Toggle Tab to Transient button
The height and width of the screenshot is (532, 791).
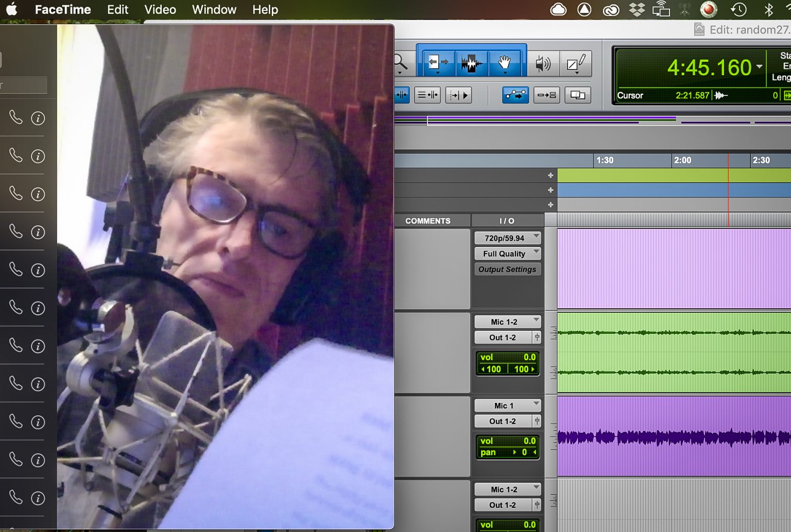pyautogui.click(x=458, y=95)
